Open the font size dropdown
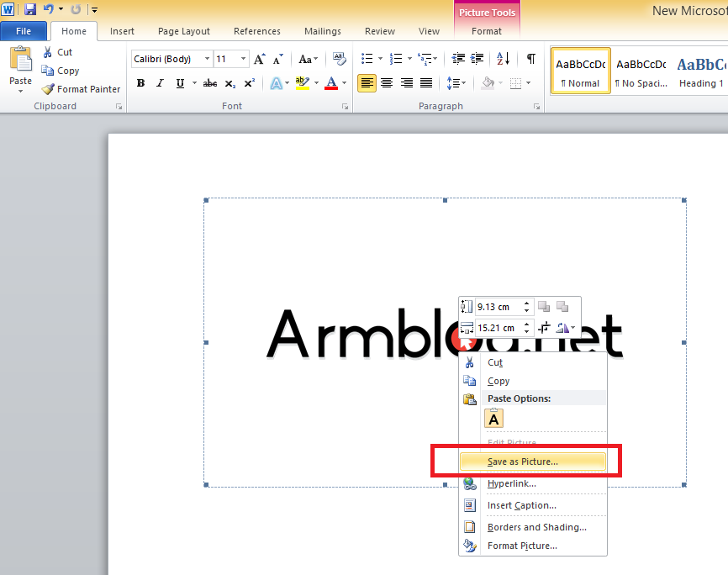The image size is (728, 575). point(243,59)
